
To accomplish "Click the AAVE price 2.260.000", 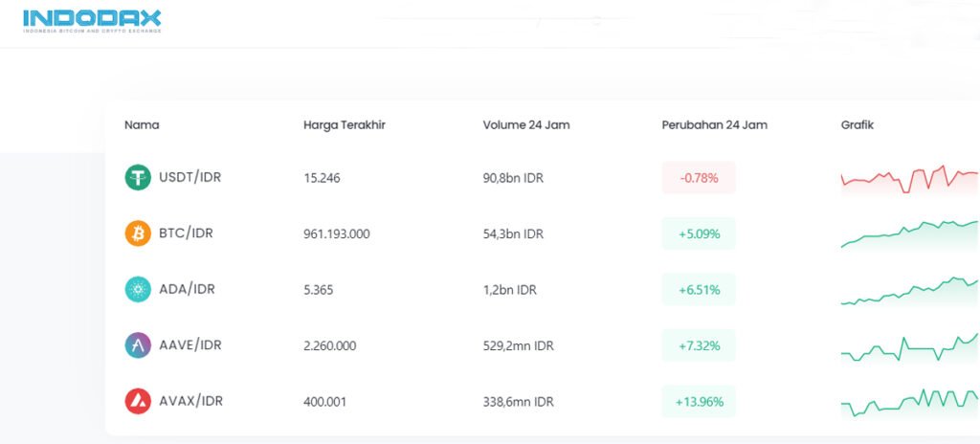I will tap(330, 345).
